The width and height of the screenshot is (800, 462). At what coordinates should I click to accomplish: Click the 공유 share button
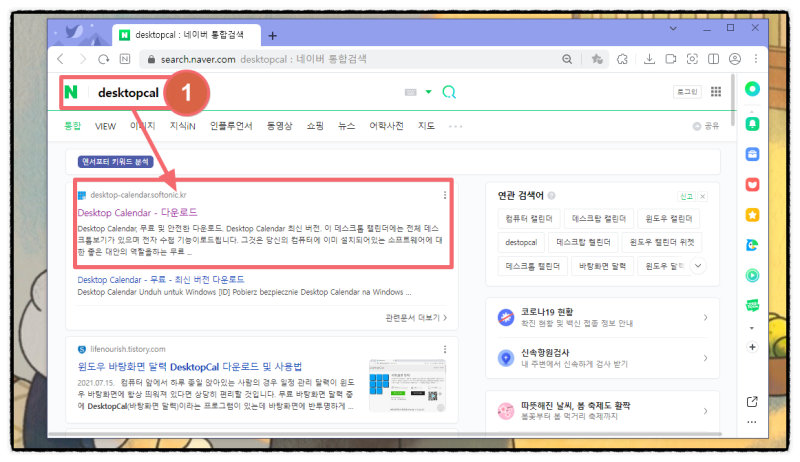706,126
